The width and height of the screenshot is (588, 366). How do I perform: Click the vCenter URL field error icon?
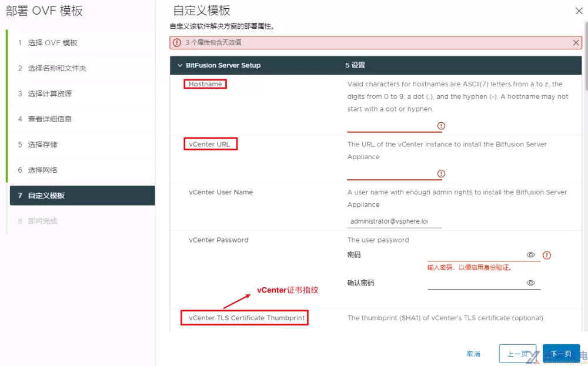point(441,174)
